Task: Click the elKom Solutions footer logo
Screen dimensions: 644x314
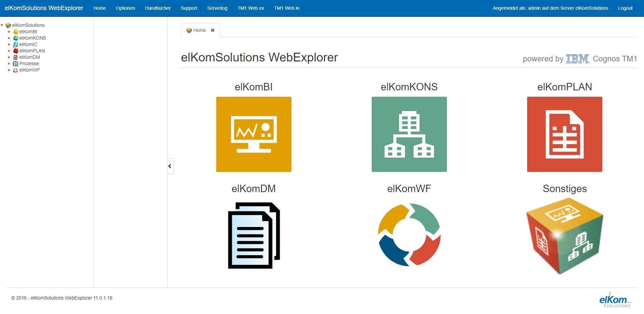Action: pos(615,300)
